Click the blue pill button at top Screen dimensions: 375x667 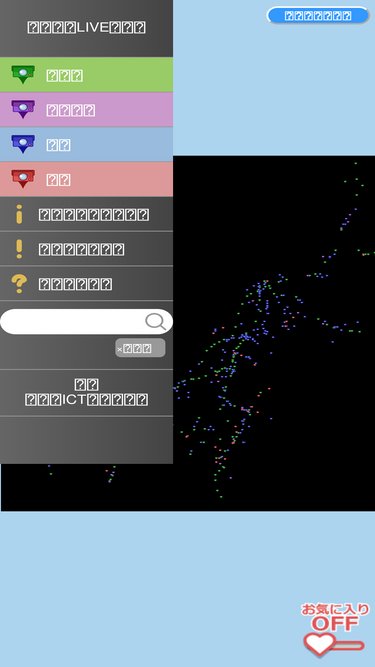point(318,16)
